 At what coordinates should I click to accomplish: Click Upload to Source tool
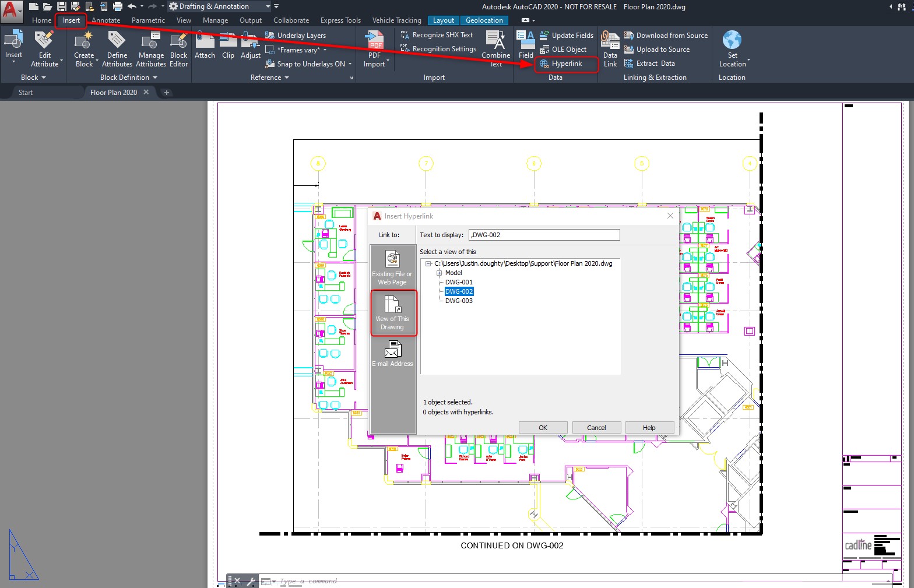coord(657,50)
